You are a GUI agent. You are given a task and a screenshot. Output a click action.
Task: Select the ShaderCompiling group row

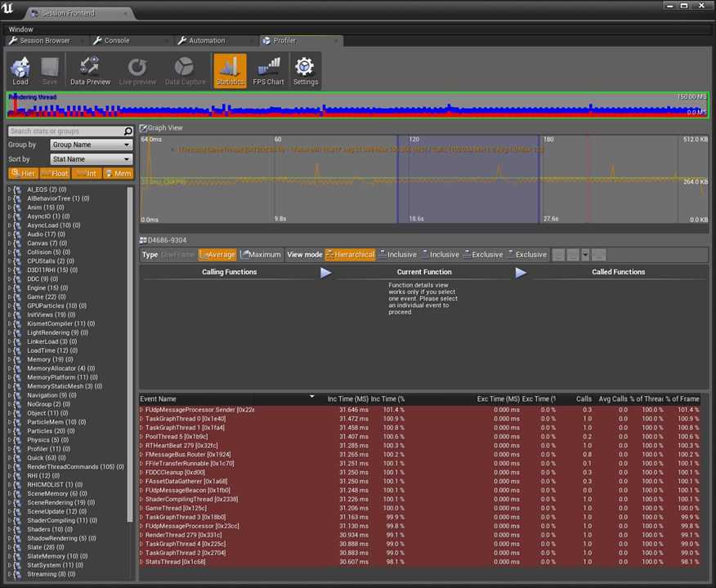[x=67, y=520]
